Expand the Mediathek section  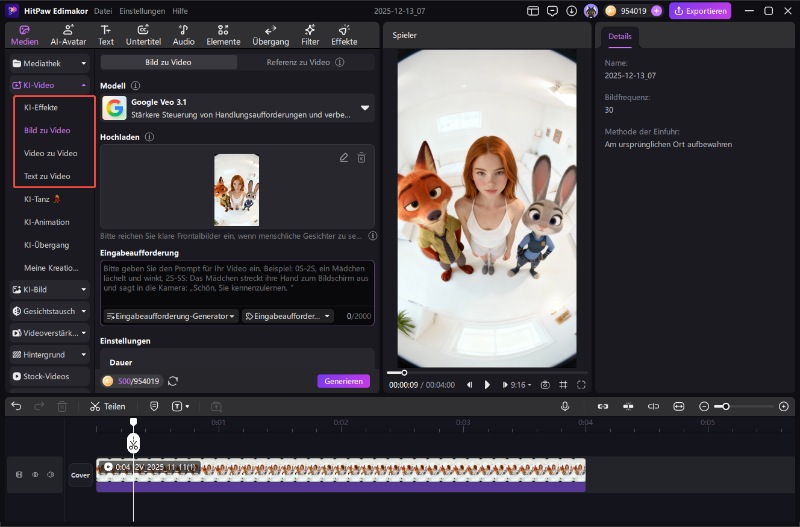[x=50, y=63]
